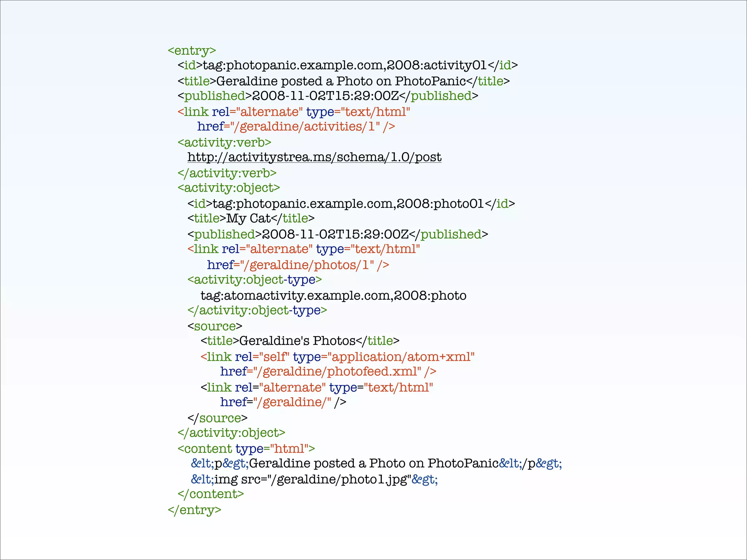This screenshot has width=747, height=560.
Task: Click the opening entry tag
Action: (192, 50)
